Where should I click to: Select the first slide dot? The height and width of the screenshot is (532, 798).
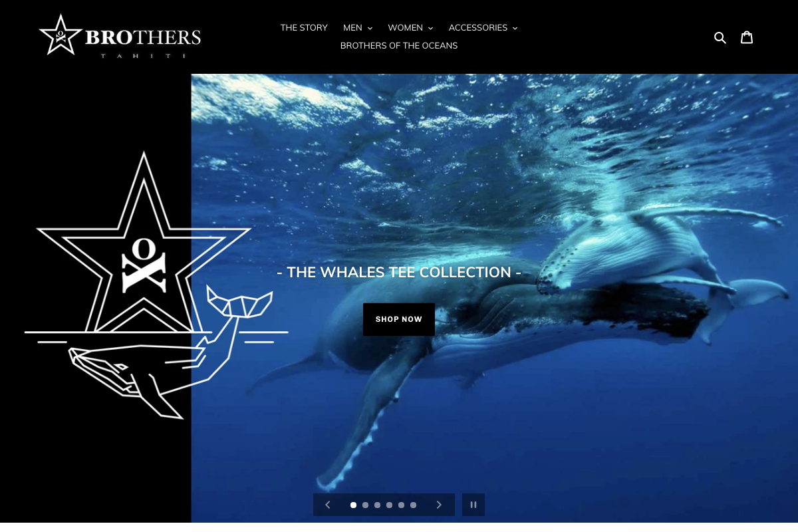pyautogui.click(x=353, y=505)
